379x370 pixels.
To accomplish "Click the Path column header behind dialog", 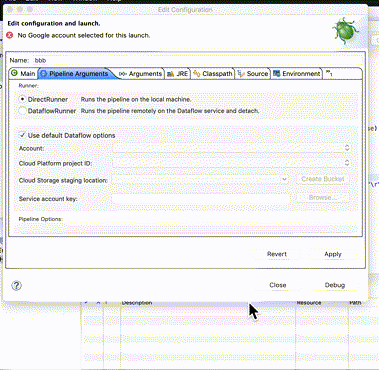I will pos(355,303).
